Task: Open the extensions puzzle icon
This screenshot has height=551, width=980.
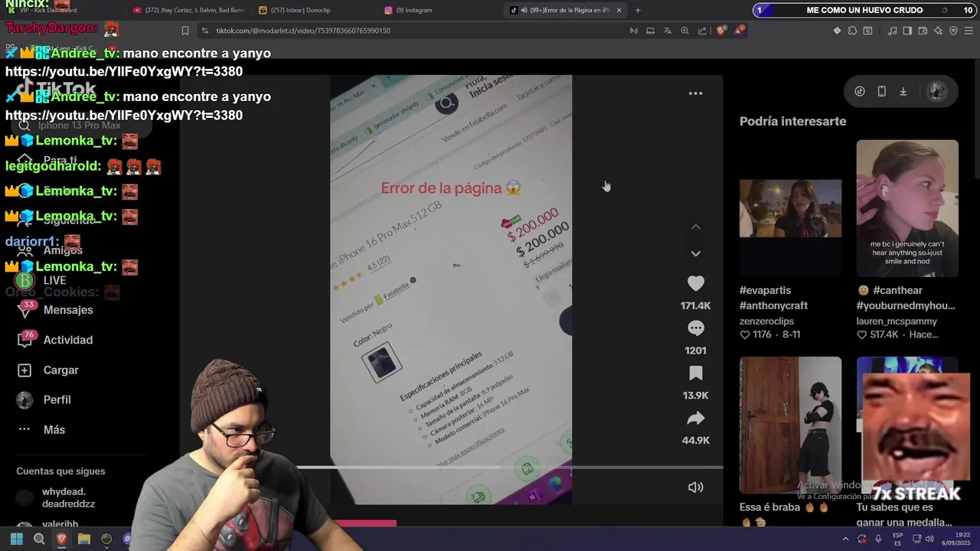Action: (852, 31)
